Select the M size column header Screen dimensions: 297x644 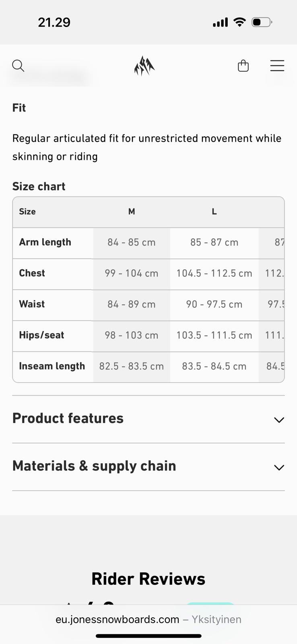pos(132,212)
